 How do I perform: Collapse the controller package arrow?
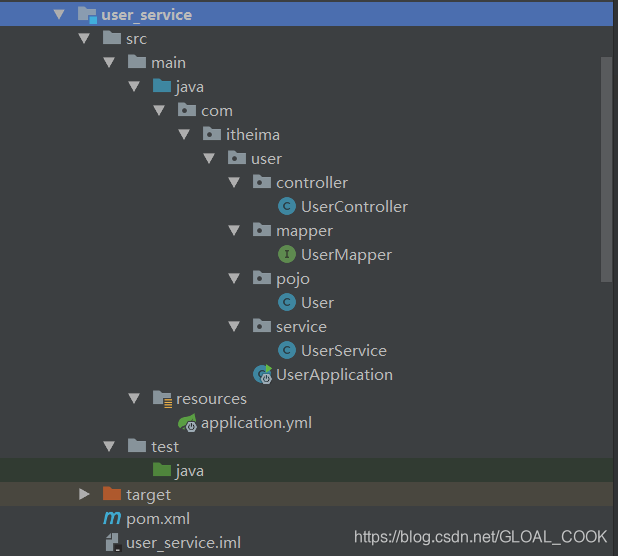[234, 182]
